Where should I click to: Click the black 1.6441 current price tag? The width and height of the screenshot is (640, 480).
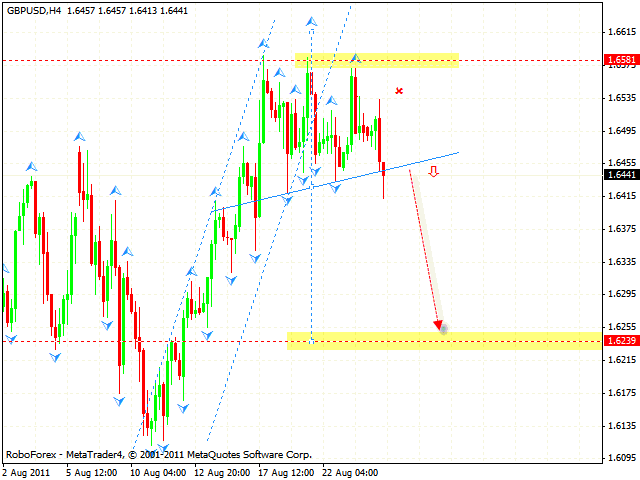[622, 175]
